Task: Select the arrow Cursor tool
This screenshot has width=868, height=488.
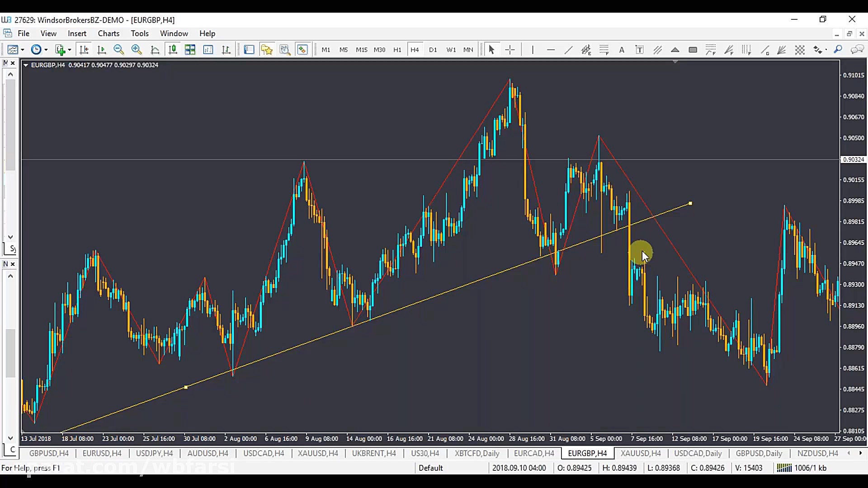Action: tap(492, 50)
